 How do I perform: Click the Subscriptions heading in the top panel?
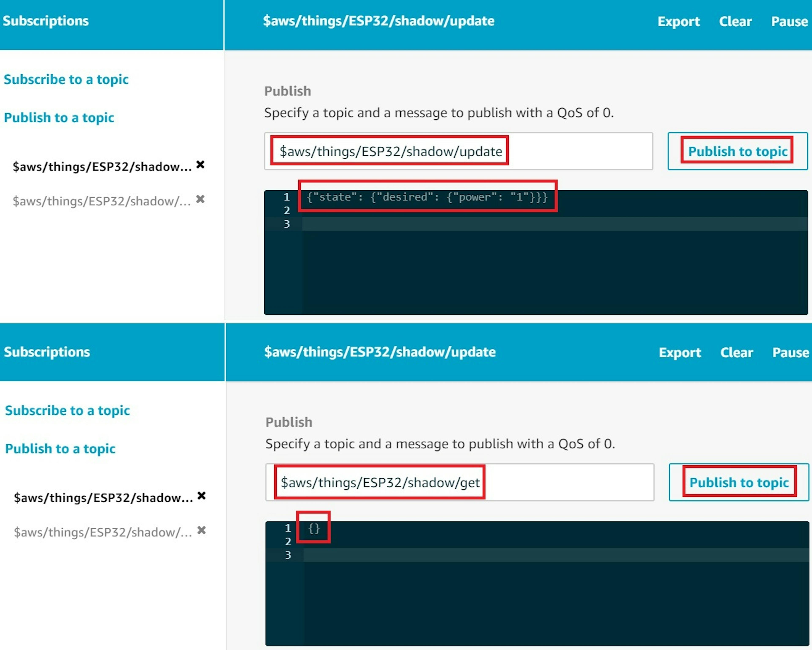coord(46,21)
